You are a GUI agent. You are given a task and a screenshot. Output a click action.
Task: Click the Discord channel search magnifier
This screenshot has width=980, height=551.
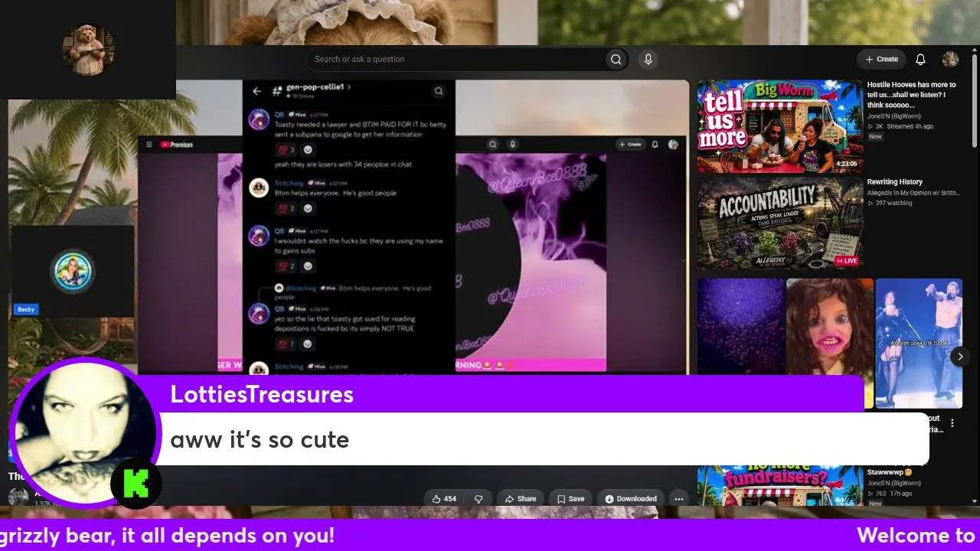point(439,91)
